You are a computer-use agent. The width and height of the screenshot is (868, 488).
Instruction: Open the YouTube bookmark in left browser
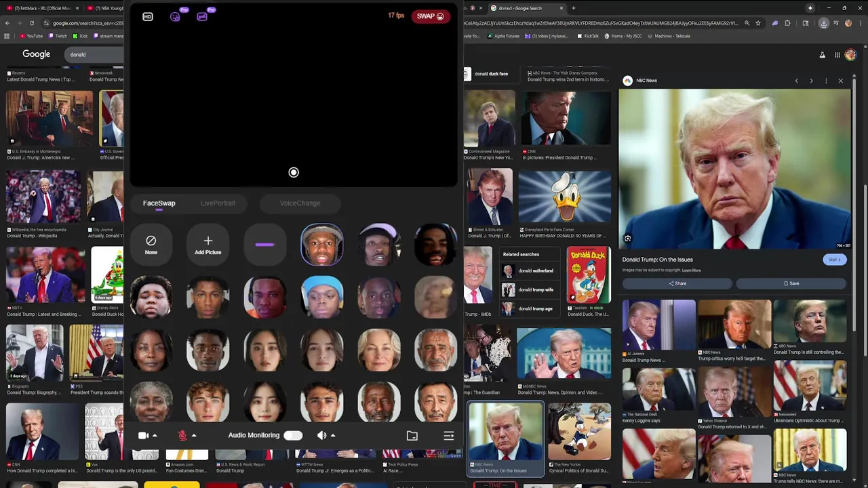(x=32, y=36)
